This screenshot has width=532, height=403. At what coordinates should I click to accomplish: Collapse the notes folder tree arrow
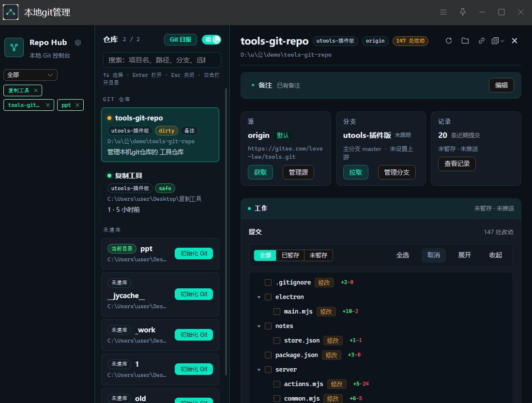click(x=259, y=326)
